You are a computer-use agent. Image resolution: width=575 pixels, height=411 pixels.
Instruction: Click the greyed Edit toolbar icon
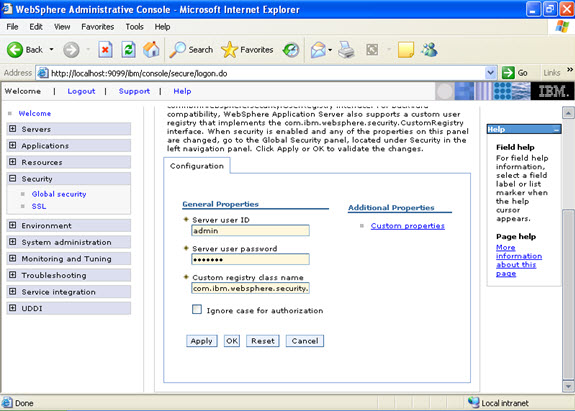[372, 49]
